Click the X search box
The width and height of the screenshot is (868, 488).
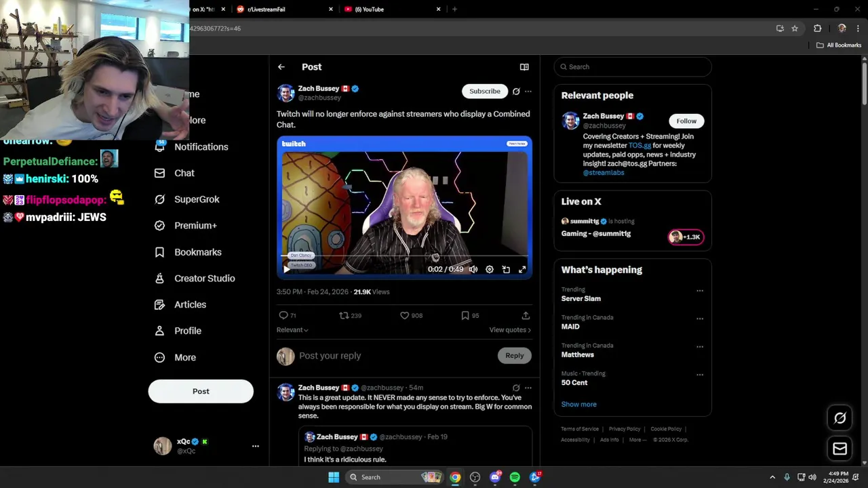pyautogui.click(x=633, y=67)
